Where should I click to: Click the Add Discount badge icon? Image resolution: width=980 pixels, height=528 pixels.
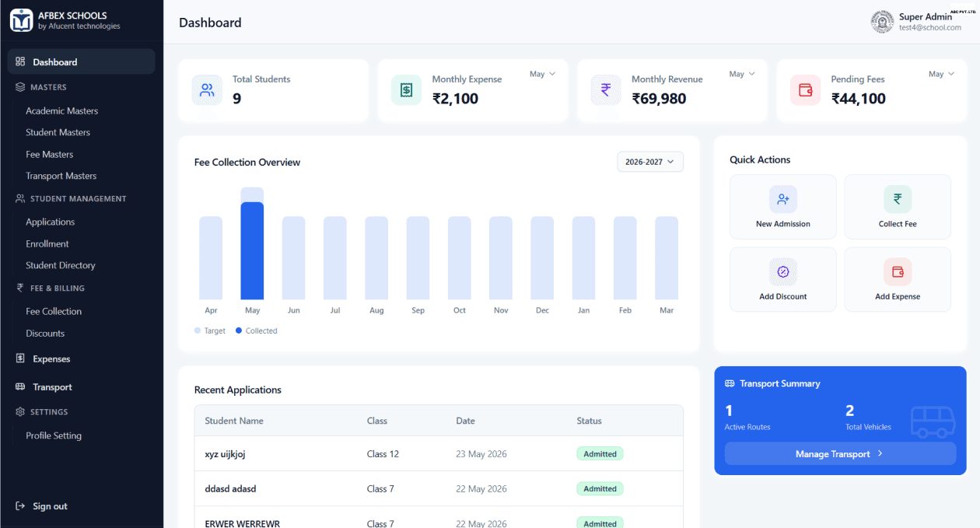[783, 272]
